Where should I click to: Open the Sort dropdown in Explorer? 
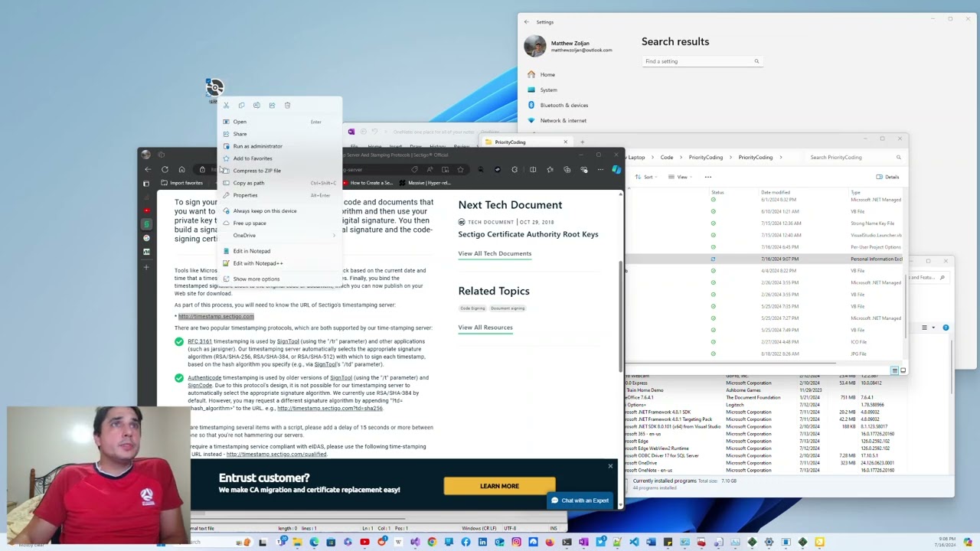648,177
